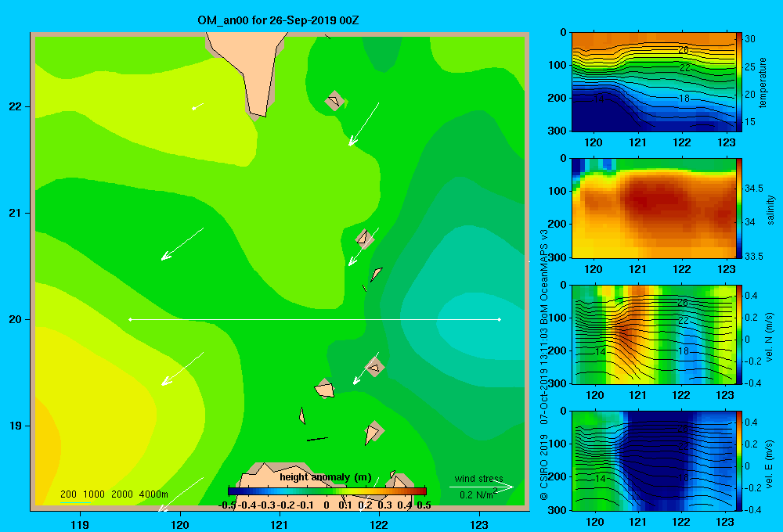The height and width of the screenshot is (532, 783).
Task: Open the salinity depth section panel
Action: tap(653, 208)
